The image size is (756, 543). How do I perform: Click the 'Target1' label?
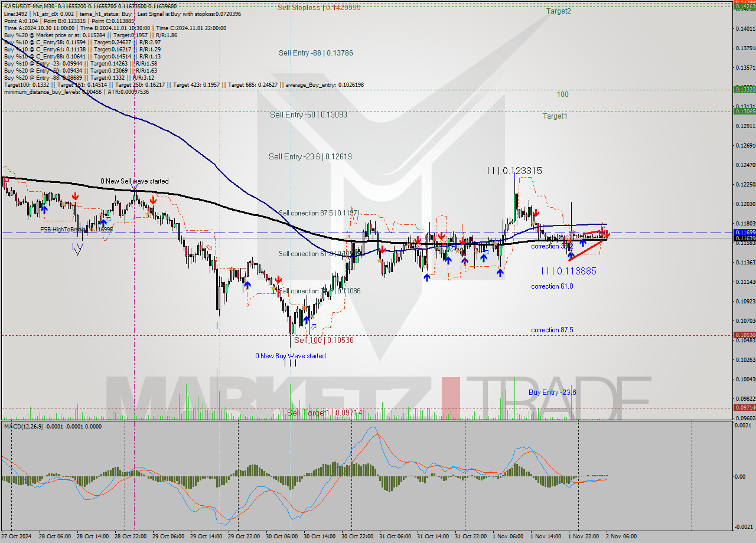(555, 116)
